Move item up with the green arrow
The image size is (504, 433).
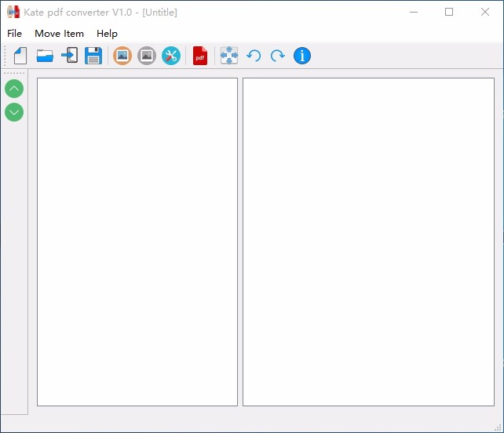click(14, 89)
